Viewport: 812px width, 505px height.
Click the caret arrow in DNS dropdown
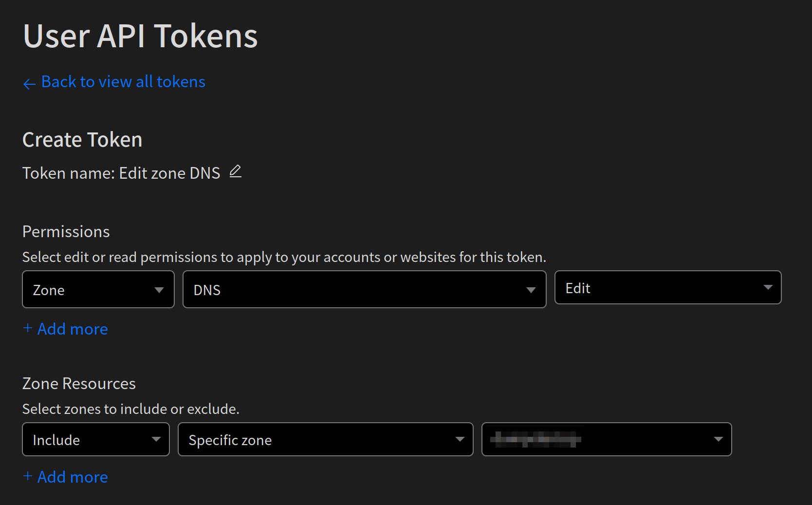coord(531,290)
